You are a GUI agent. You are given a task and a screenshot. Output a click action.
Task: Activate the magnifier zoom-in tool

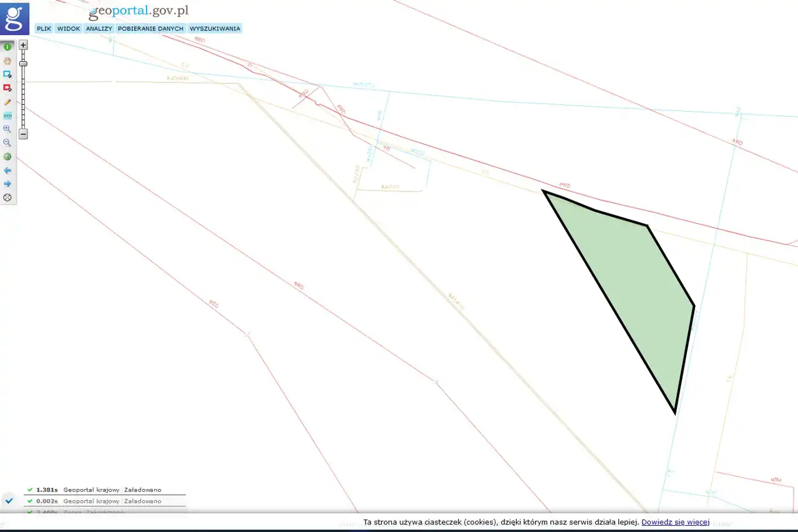(x=7, y=129)
